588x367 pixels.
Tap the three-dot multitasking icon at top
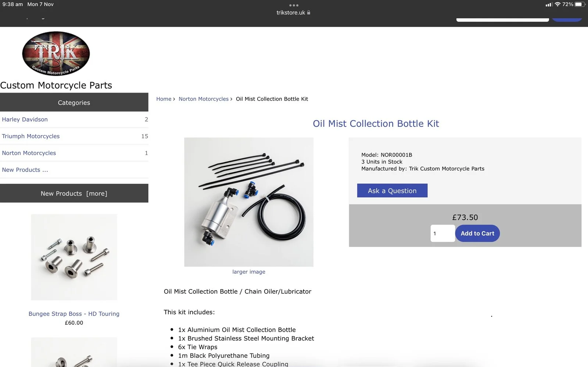(294, 5)
